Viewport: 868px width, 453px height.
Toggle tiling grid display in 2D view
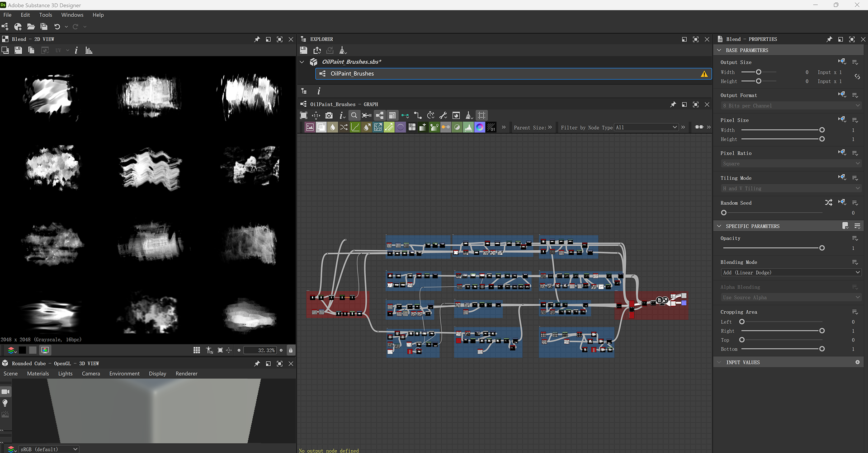(x=197, y=350)
